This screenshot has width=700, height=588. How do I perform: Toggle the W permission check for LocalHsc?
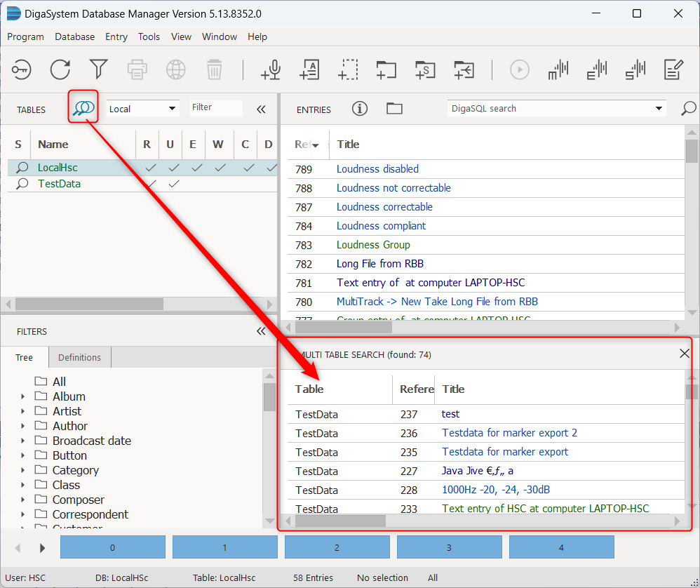click(220, 168)
